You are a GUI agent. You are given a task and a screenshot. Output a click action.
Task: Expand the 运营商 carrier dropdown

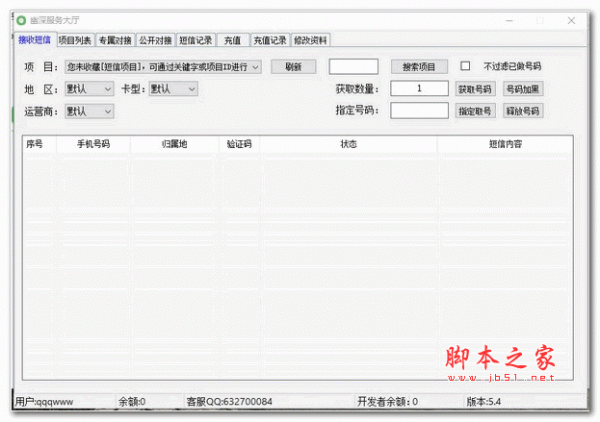(89, 111)
